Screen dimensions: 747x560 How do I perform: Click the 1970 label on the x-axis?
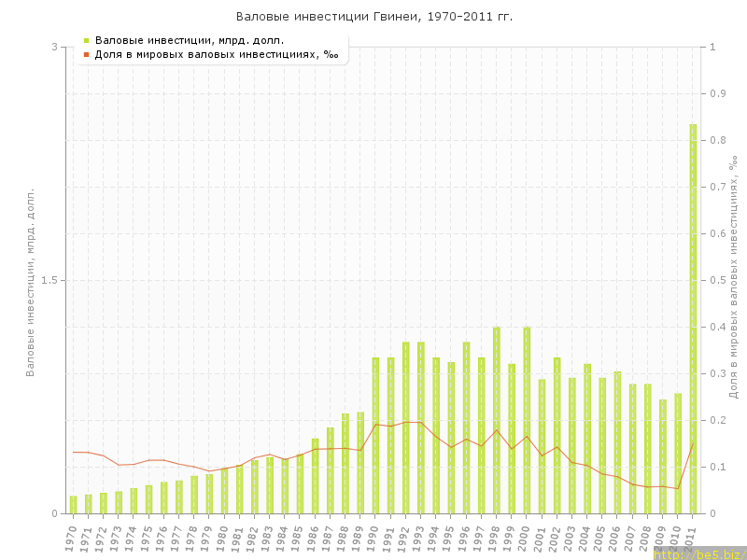point(70,539)
